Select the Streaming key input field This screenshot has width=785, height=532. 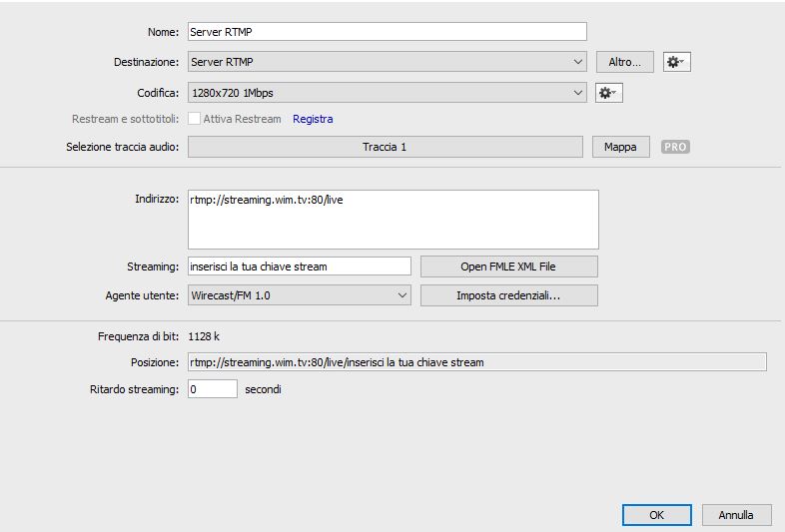point(300,266)
